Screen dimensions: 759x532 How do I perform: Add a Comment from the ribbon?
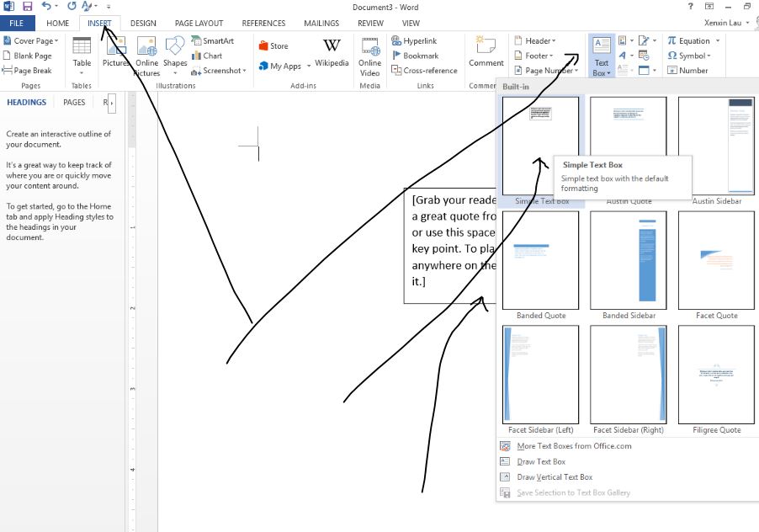click(486, 52)
